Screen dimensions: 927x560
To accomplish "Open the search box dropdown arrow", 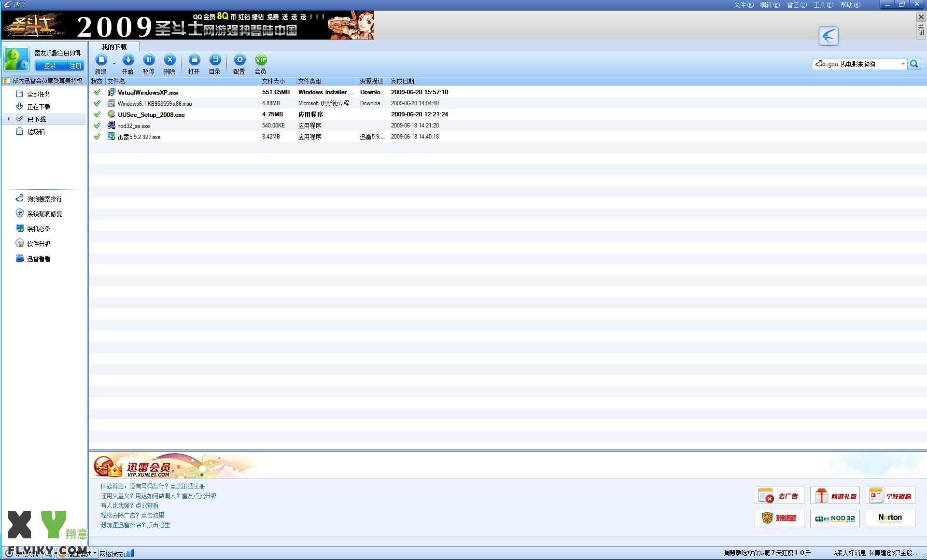I will (903, 64).
